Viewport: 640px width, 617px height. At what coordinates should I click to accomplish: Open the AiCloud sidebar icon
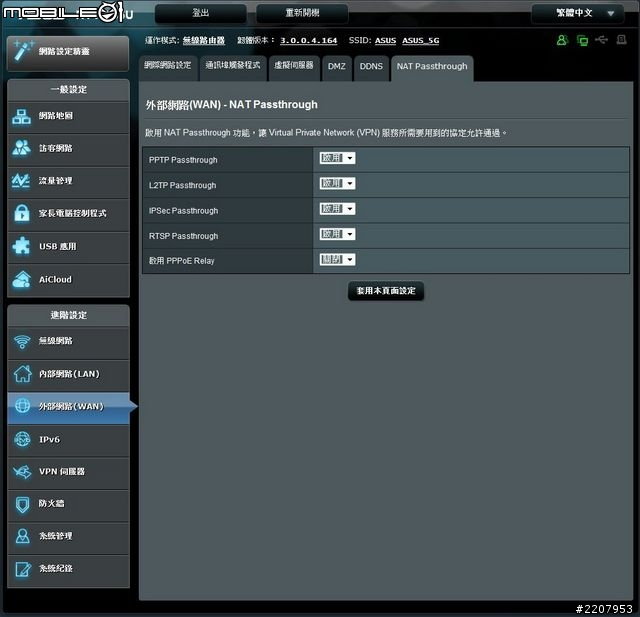[22, 280]
